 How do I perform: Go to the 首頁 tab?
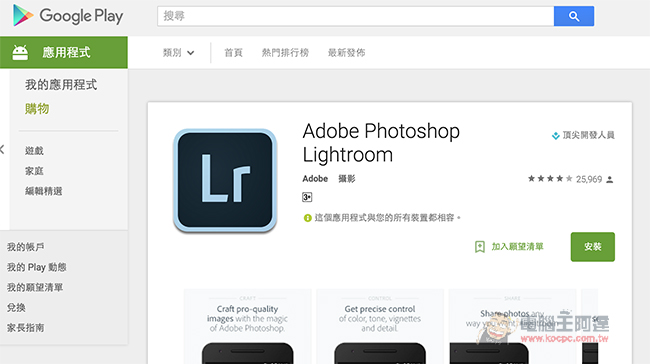(x=233, y=53)
